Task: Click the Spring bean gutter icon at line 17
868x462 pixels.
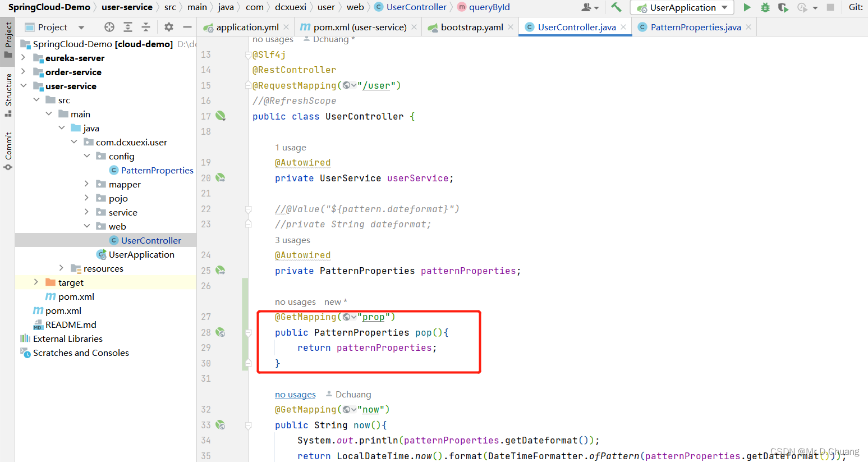Action: tap(221, 116)
